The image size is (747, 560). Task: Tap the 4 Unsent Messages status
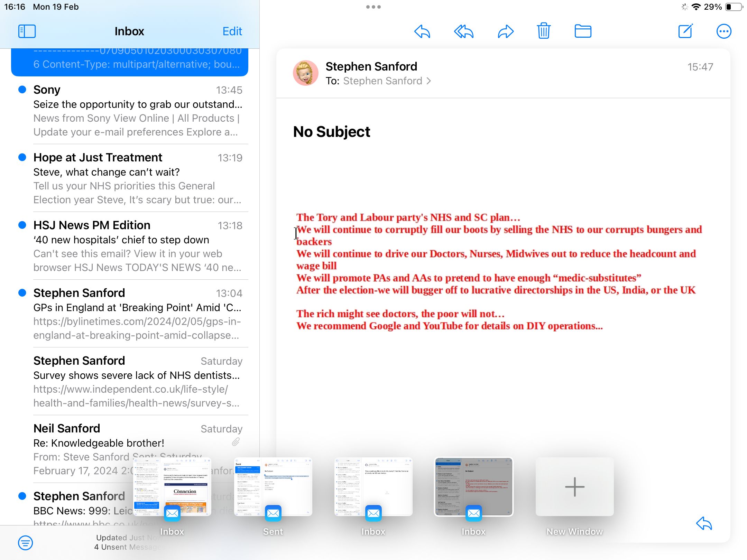[x=130, y=547]
